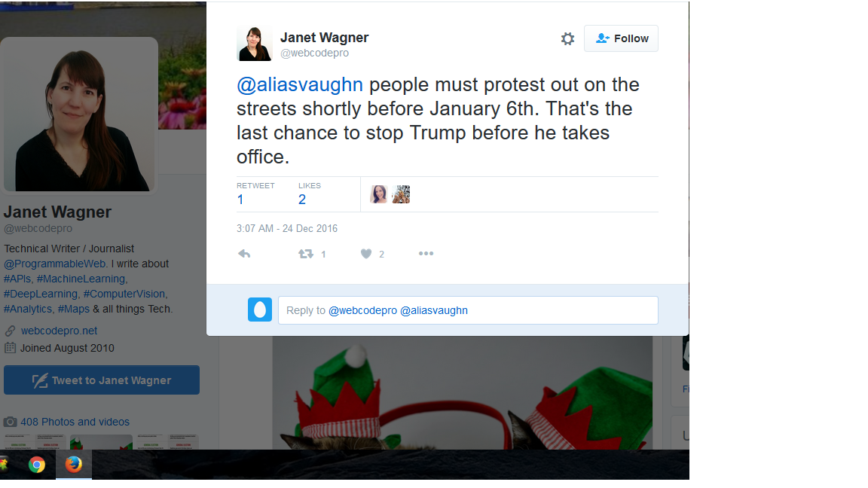Open the gear settings dropdown
This screenshot has width=868, height=488.
(x=567, y=38)
